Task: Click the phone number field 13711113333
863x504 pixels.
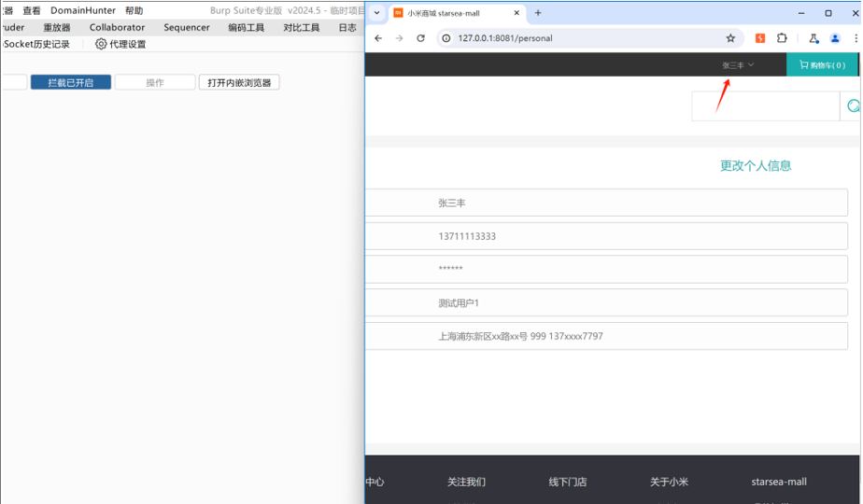Action: [605, 236]
